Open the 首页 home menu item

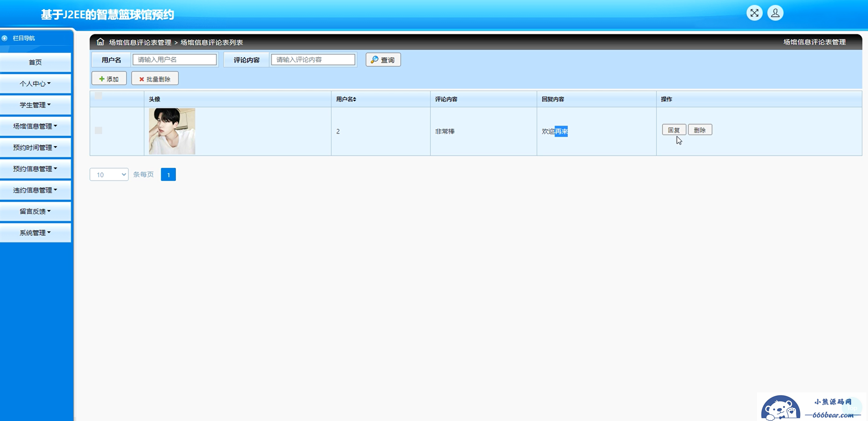35,62
